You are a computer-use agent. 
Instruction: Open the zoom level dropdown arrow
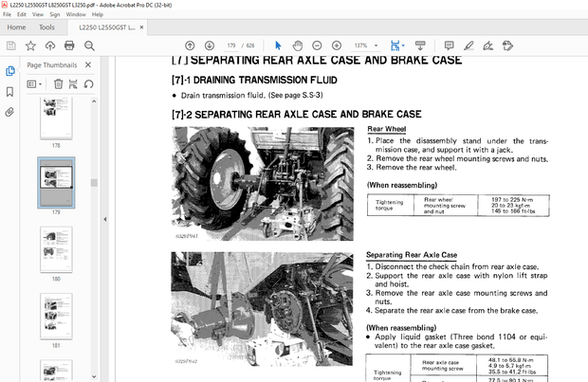pos(377,45)
